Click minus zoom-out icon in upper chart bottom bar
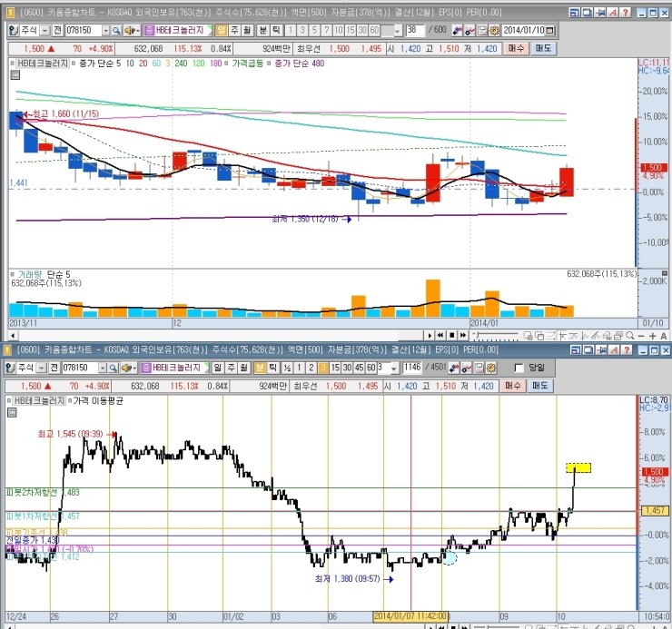 point(641,336)
